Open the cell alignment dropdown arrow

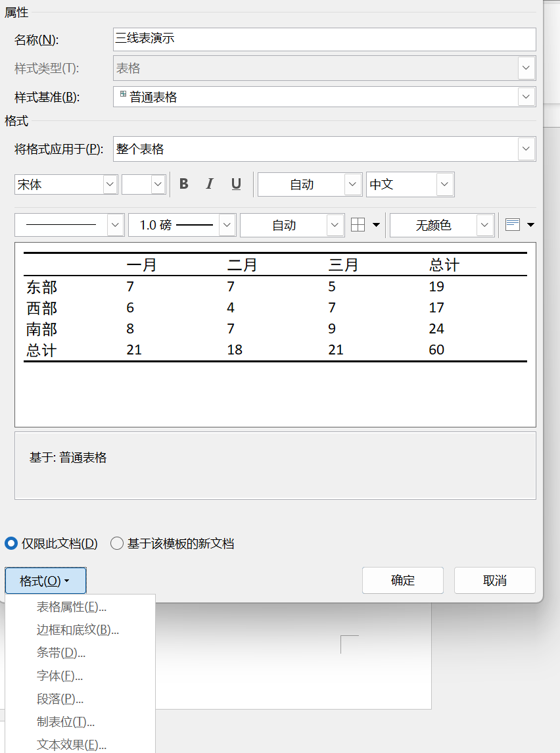pyautogui.click(x=530, y=225)
